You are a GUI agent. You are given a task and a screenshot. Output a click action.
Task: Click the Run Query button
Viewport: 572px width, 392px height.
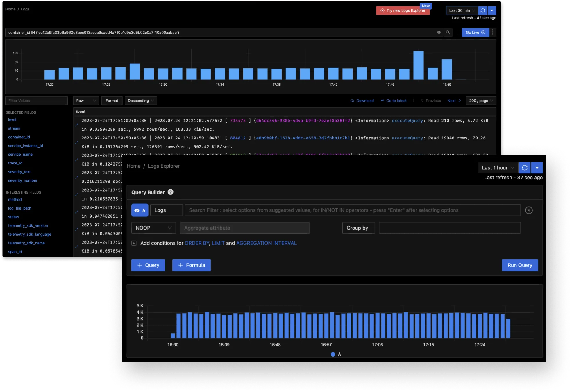[520, 265]
